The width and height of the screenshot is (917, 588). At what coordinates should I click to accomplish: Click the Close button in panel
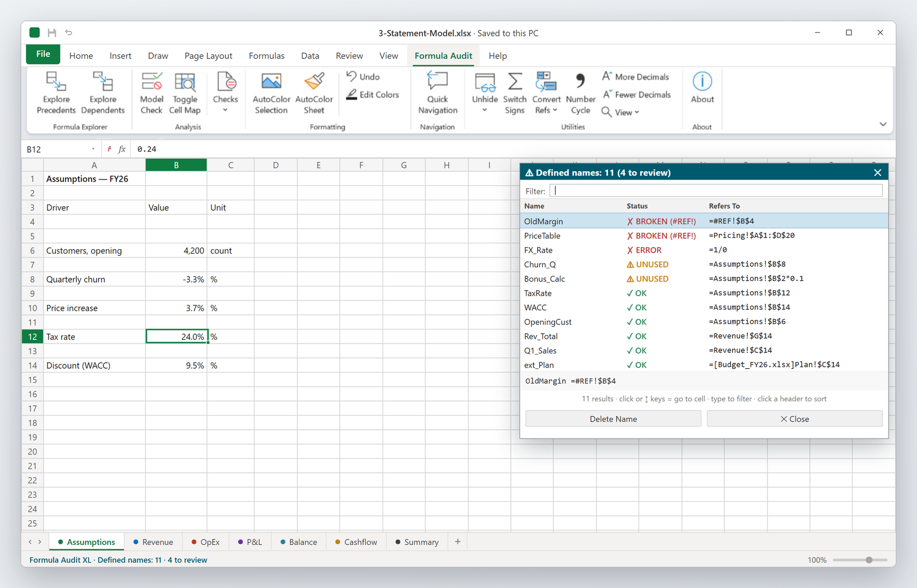pos(794,419)
